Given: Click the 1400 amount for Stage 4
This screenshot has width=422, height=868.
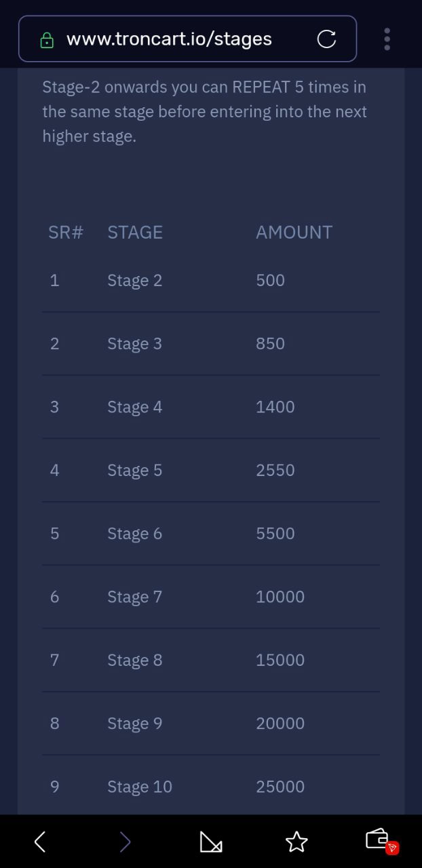Looking at the screenshot, I should 275,407.
